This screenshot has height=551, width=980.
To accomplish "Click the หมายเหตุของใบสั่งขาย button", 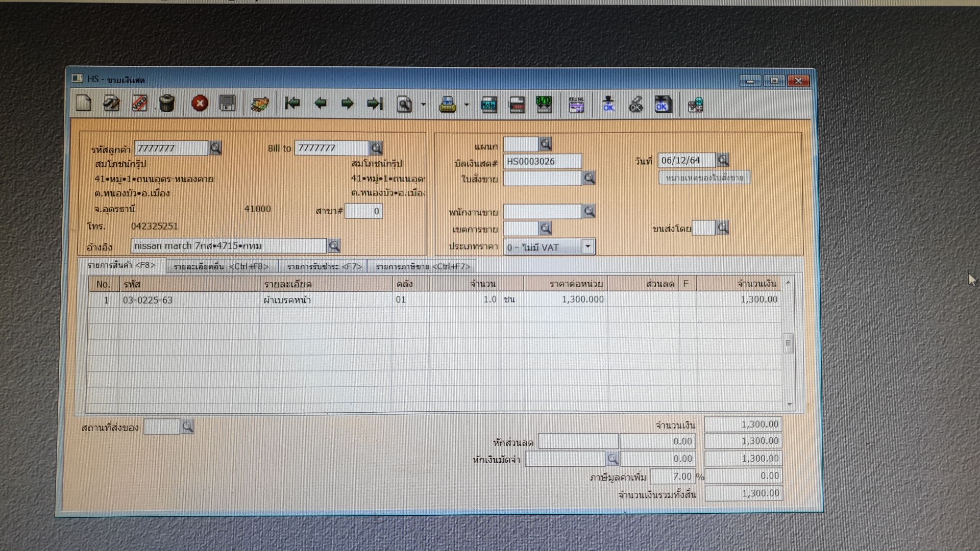I will point(704,178).
